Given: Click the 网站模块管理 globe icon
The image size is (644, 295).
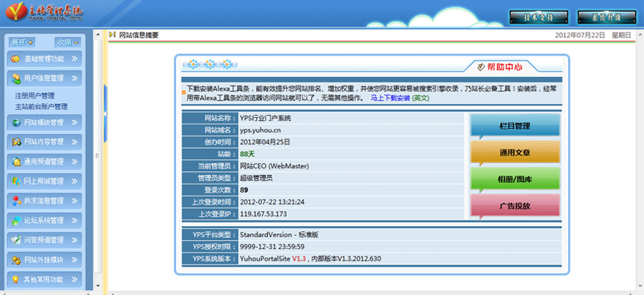Looking at the screenshot, I should coord(16,122).
